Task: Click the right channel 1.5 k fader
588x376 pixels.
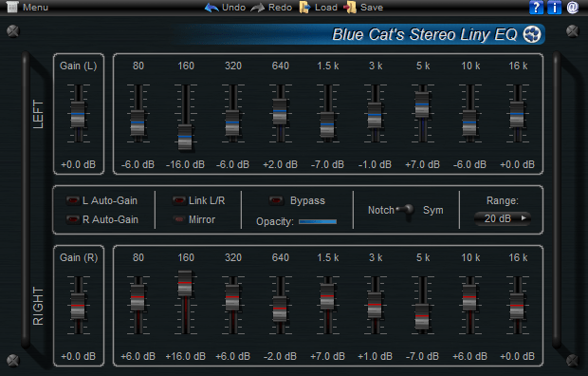Action: point(327,296)
